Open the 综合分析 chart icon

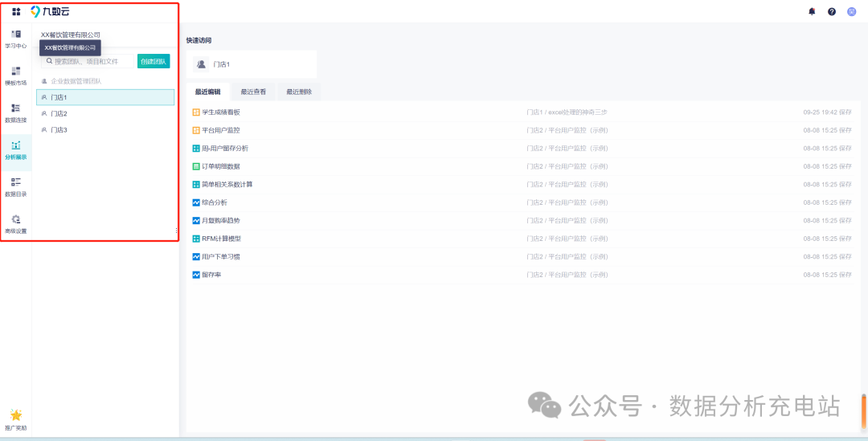click(195, 202)
